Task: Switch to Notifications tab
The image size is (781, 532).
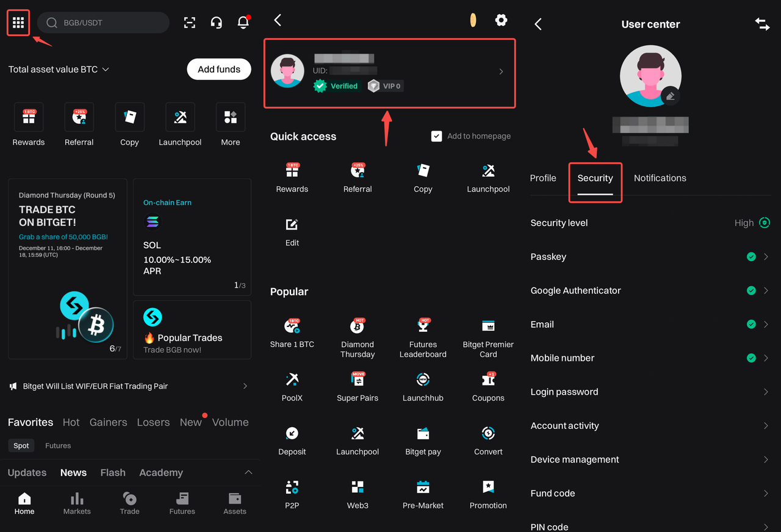Action: (x=660, y=178)
